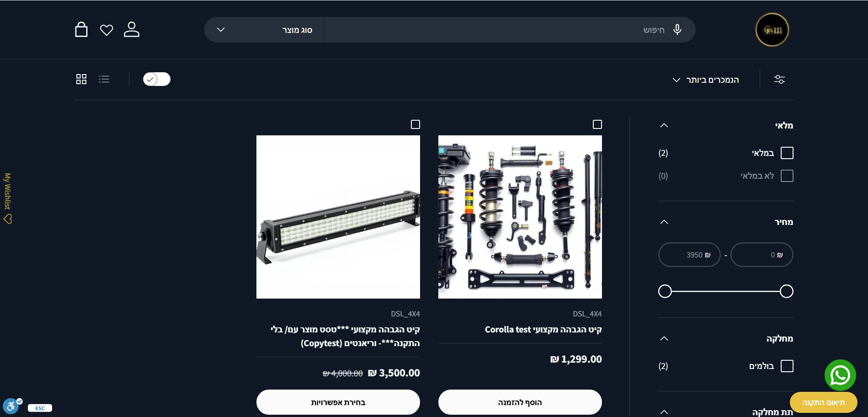Open the filter settings sliders icon
The width and height of the screenshot is (868, 417).
tap(779, 80)
